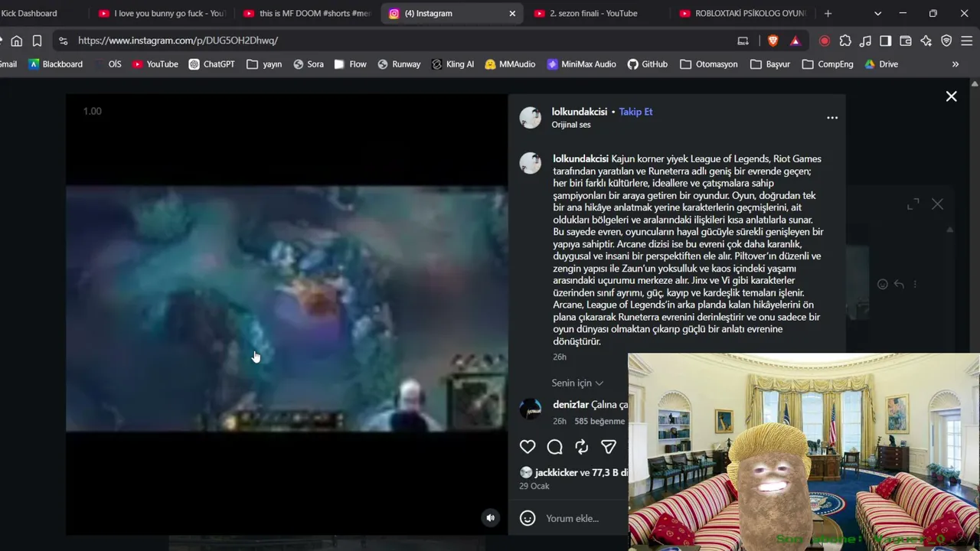Open commenter deniz1ar's profile name

click(570, 405)
